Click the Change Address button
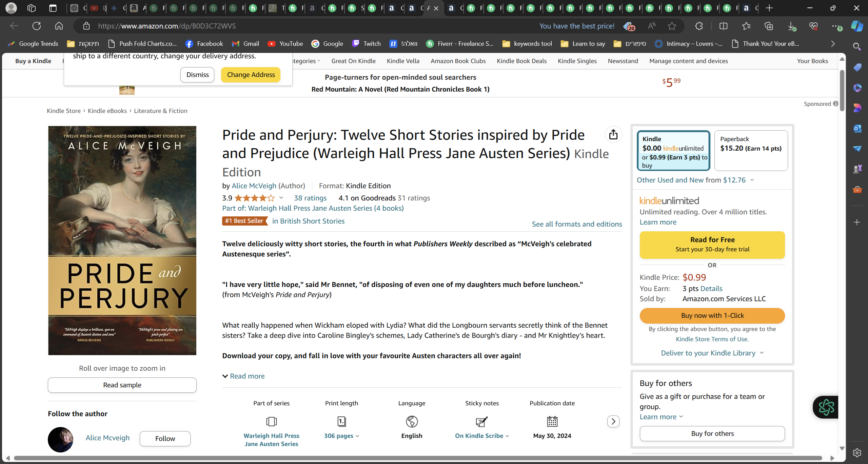868x464 pixels. click(x=251, y=75)
